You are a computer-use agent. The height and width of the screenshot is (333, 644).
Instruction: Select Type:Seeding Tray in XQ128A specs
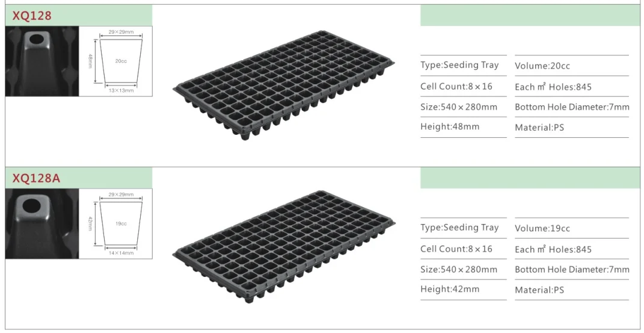[463, 228]
